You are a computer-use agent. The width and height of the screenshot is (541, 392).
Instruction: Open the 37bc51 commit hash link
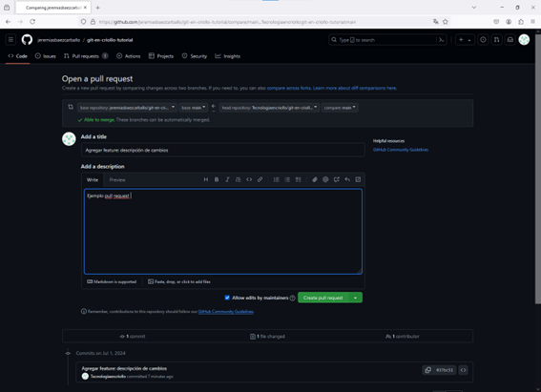445,370
